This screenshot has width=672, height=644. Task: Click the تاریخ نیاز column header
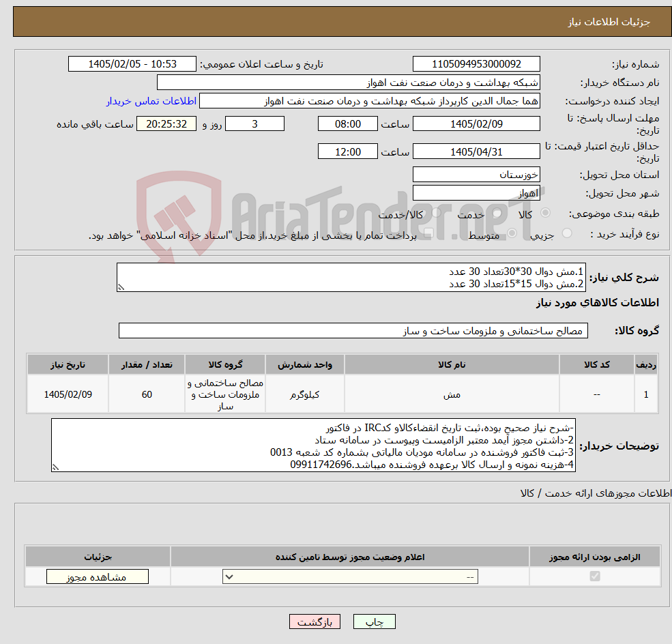pos(68,364)
